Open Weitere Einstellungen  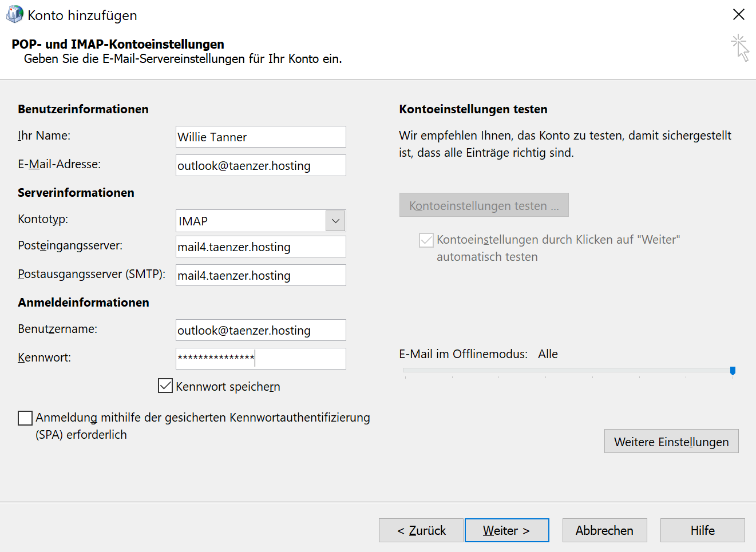tap(671, 442)
